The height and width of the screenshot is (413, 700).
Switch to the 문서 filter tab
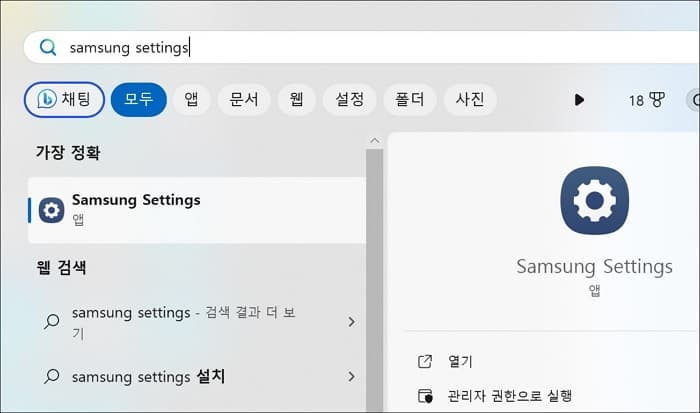(x=244, y=100)
